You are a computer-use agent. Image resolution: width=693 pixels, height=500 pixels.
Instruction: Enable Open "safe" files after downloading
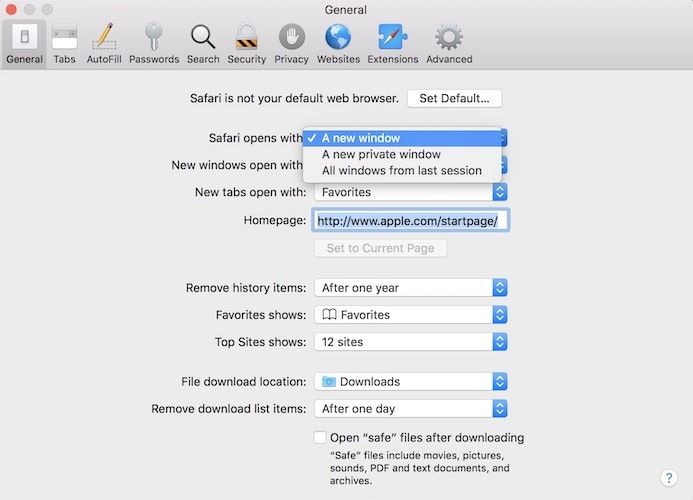(320, 438)
